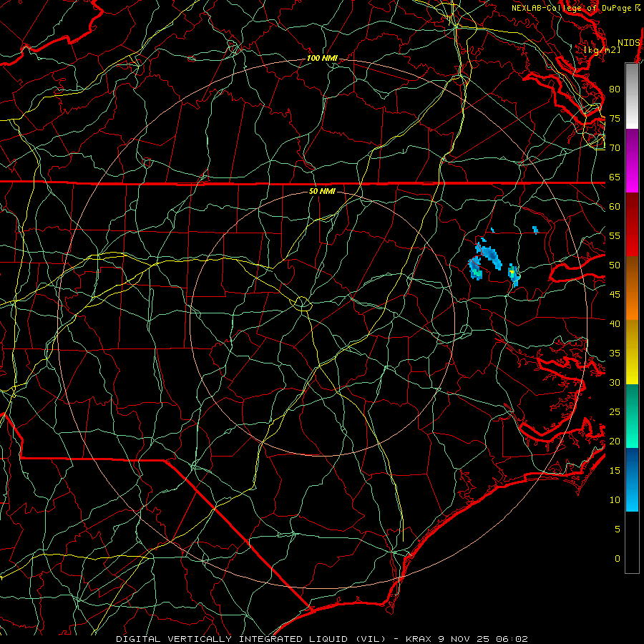This screenshot has width=644, height=644.
Task: Click the 15 value on the VIL scale
Action: pos(615,471)
